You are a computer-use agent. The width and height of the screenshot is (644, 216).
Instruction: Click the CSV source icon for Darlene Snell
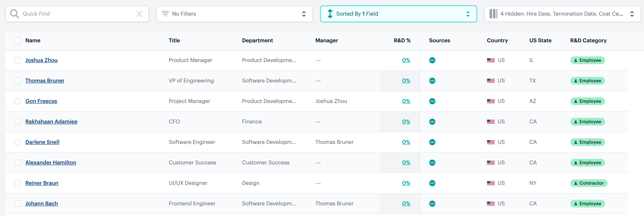click(432, 142)
